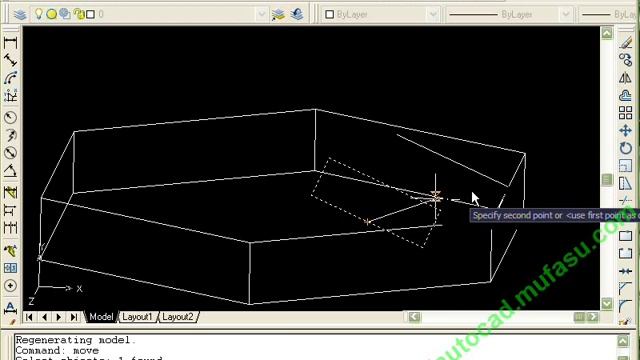Select the Arc Length dimension tool
The height and width of the screenshot is (360, 640).
[x=11, y=78]
